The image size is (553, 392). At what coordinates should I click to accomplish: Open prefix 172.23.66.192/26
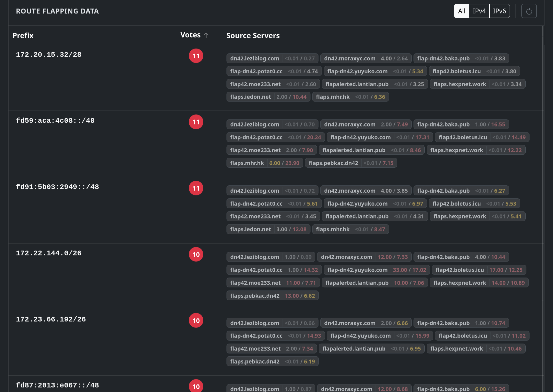[x=51, y=319]
